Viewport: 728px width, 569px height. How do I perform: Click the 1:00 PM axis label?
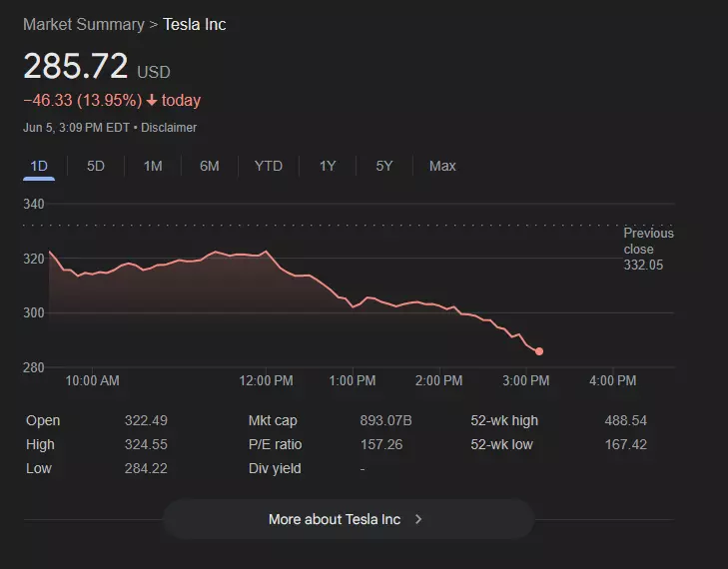(x=353, y=381)
